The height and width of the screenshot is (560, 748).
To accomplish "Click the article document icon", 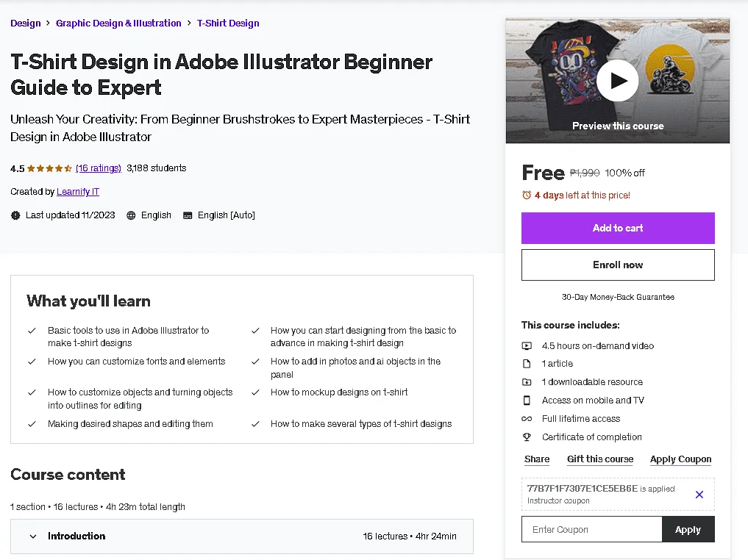I will (527, 364).
